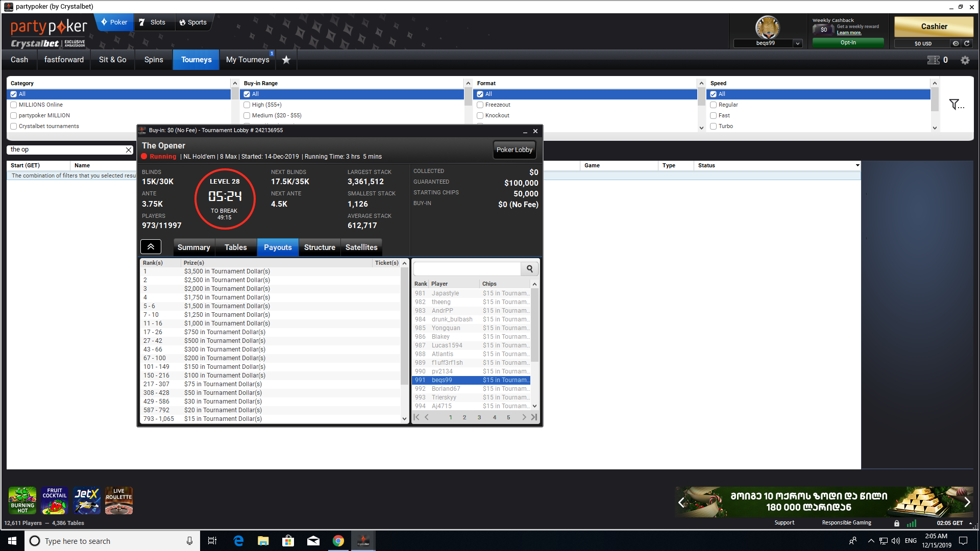980x551 pixels.
Task: Open the Status column dropdown arrow
Action: 857,165
